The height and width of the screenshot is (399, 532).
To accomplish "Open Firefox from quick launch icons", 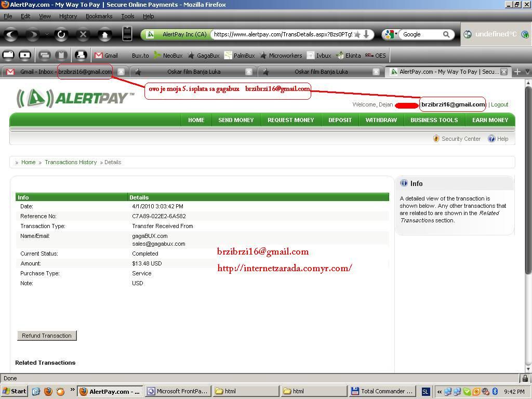I will 48,391.
